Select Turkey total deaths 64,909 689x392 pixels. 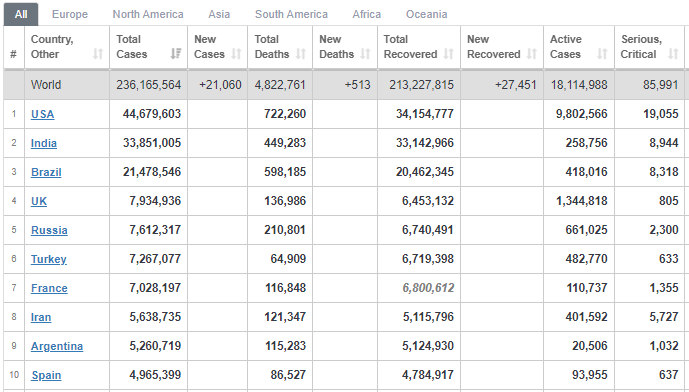click(288, 259)
